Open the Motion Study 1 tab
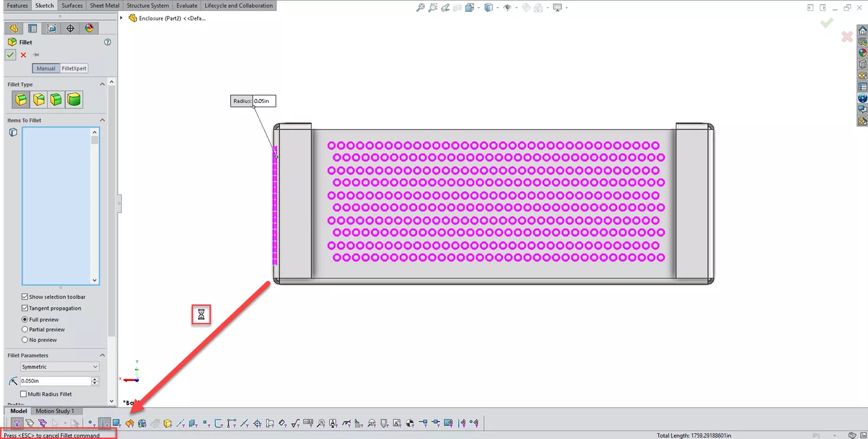 [x=54, y=411]
